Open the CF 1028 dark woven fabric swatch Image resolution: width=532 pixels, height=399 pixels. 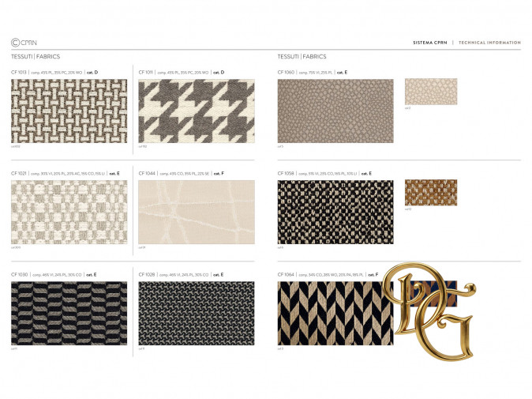[x=196, y=313]
